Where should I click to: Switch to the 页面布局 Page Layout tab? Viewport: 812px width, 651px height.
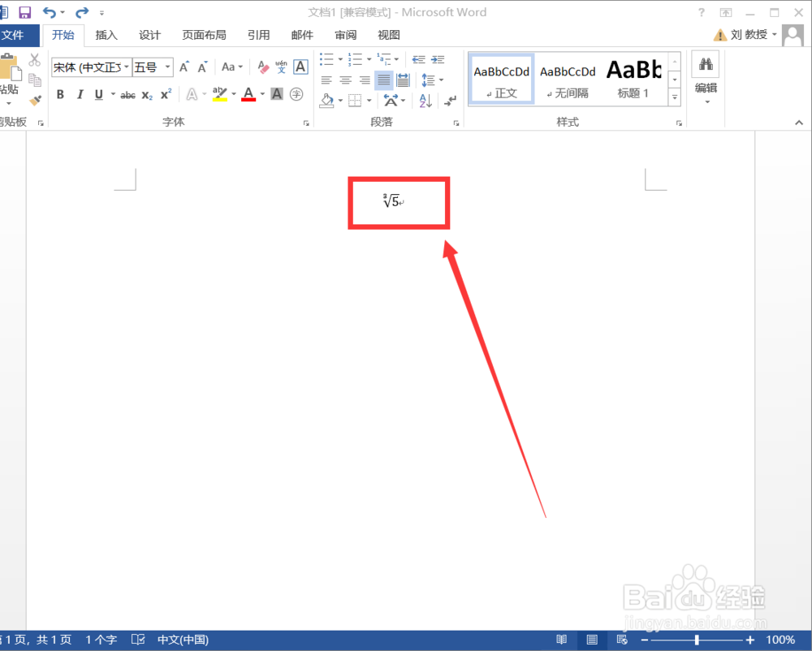(x=204, y=35)
